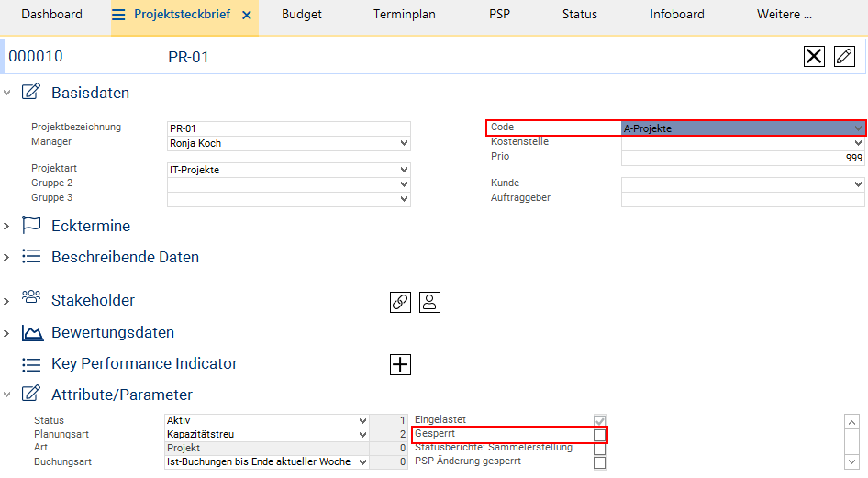The height and width of the screenshot is (478, 868).
Task: Click the hamburger menu icon on Projektsteckbrief tab
Action: click(118, 15)
